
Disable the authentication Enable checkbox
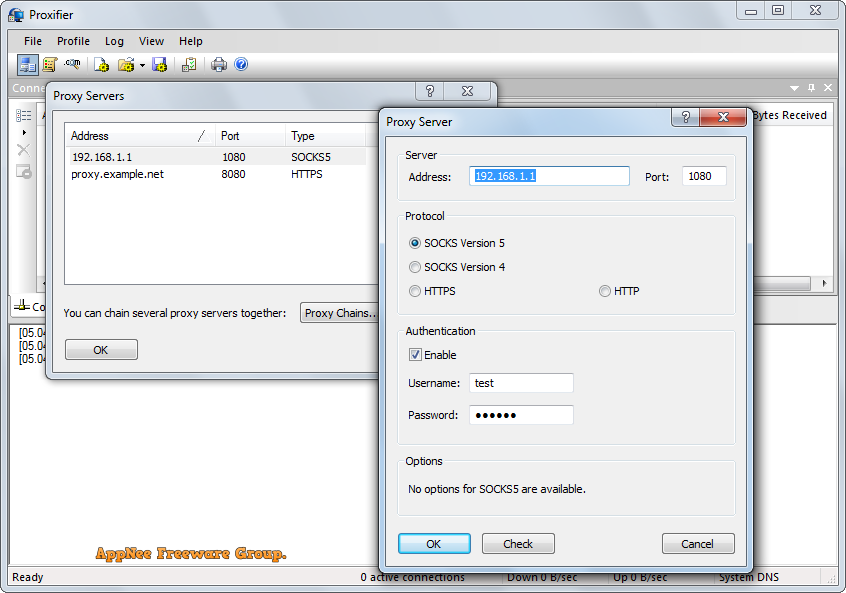[415, 354]
